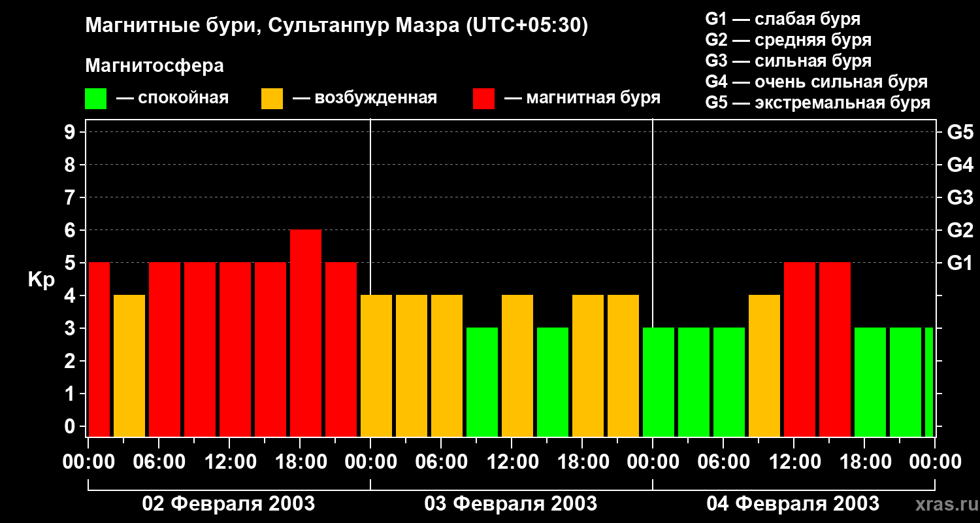Click the yellow 'возбужденная' legend swatch
The height and width of the screenshot is (523, 980).
(x=272, y=99)
